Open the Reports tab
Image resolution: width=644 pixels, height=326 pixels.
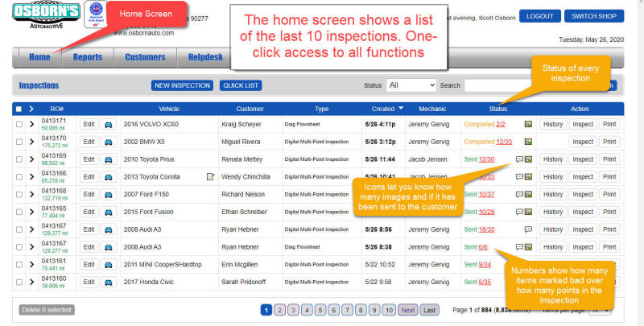pyautogui.click(x=88, y=57)
